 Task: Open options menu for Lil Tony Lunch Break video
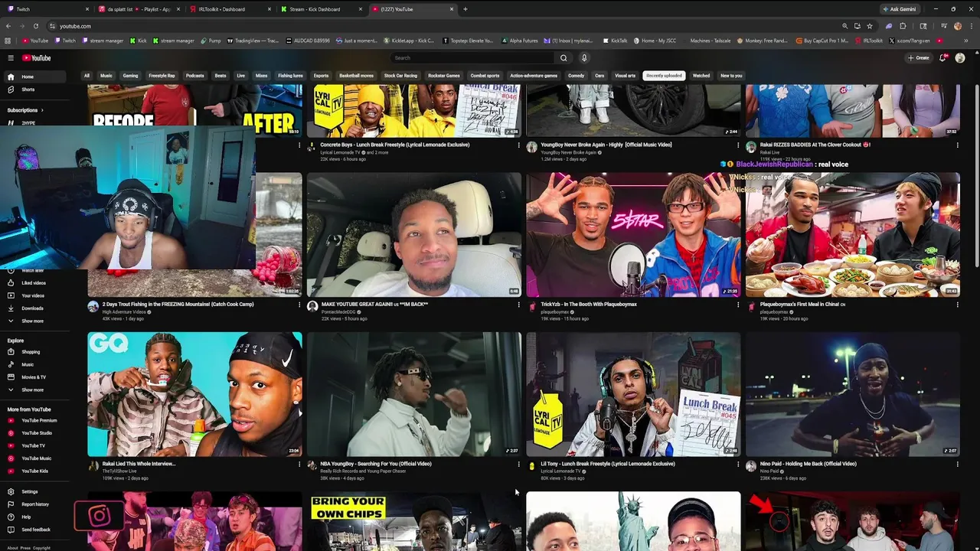[738, 464]
